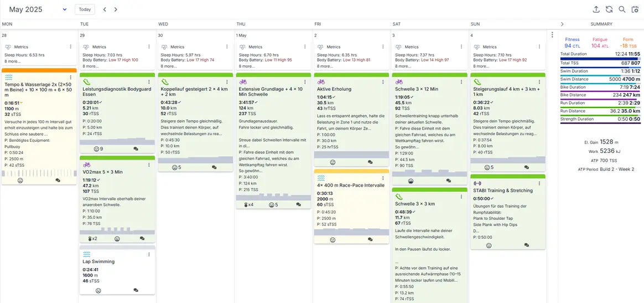This screenshot has width=644, height=303.
Task: Click the Today button
Action: coord(85,9)
